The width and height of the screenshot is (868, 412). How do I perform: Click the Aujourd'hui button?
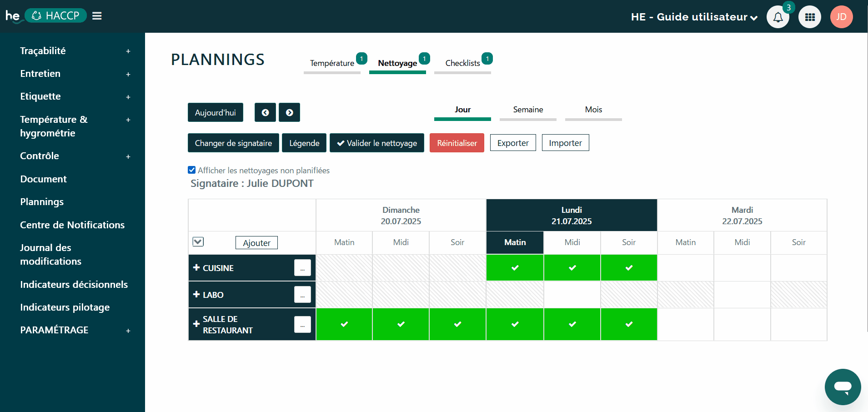[x=216, y=112]
